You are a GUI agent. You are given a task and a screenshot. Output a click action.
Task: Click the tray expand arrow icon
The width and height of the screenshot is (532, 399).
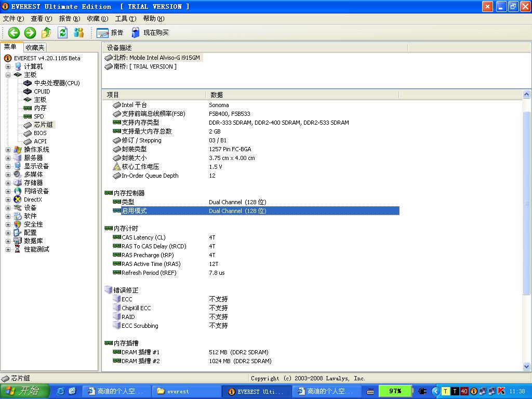pyautogui.click(x=435, y=391)
